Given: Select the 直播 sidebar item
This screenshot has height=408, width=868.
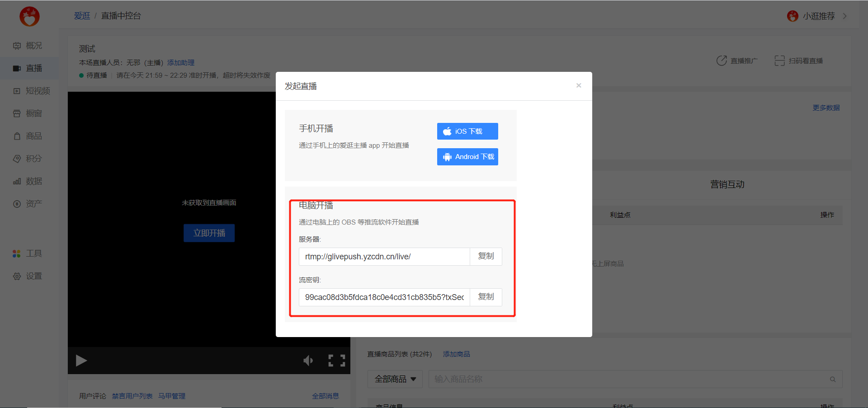Looking at the screenshot, I should (x=29, y=68).
